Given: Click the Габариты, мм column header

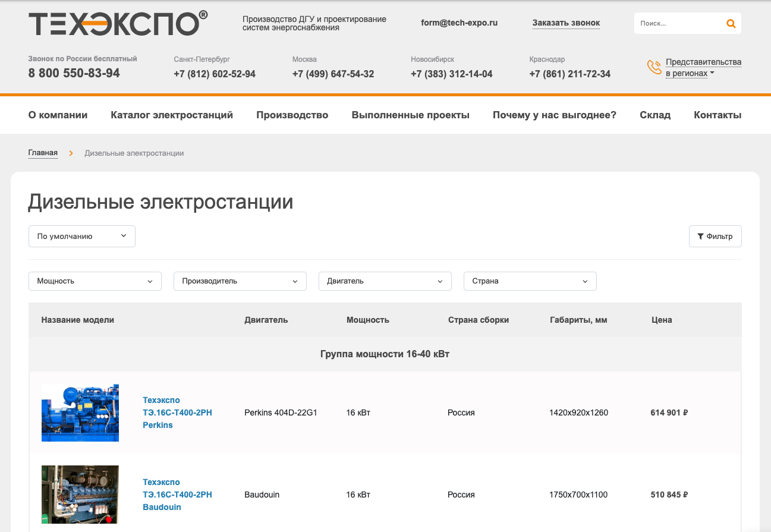Looking at the screenshot, I should click(579, 320).
